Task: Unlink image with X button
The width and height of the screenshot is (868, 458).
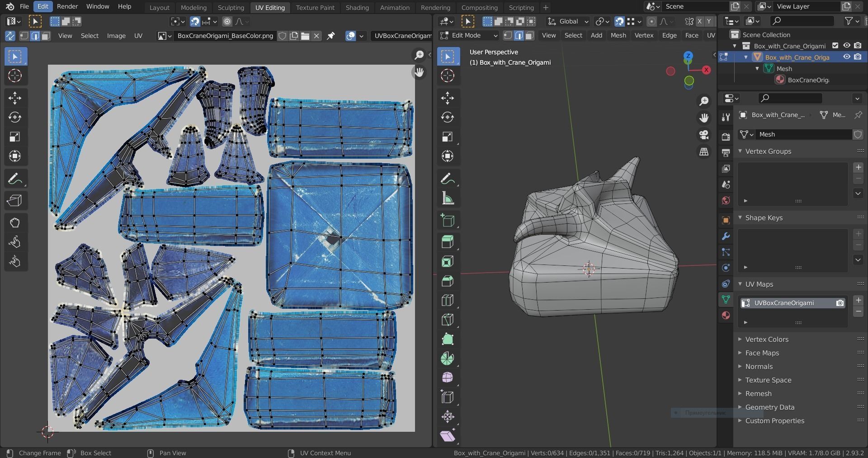Action: [x=316, y=36]
